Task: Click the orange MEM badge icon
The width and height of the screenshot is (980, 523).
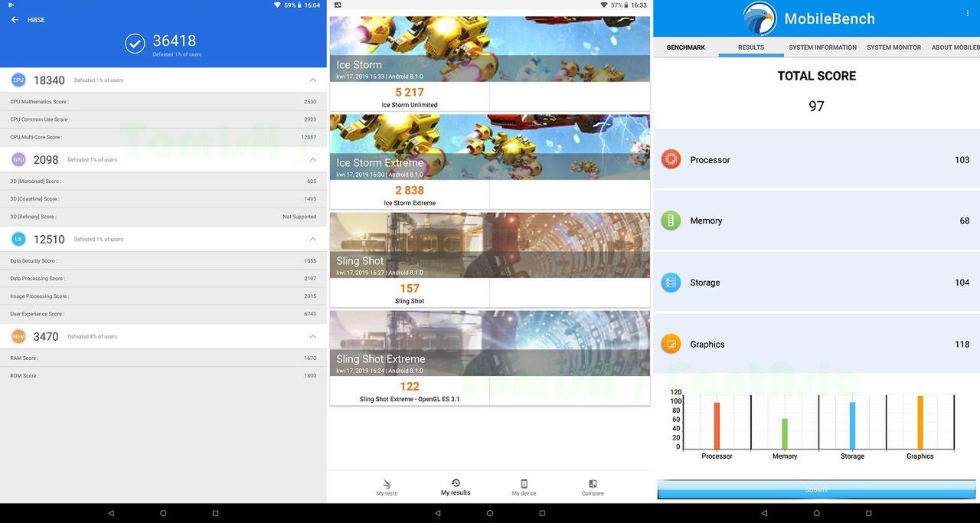Action: (x=18, y=337)
